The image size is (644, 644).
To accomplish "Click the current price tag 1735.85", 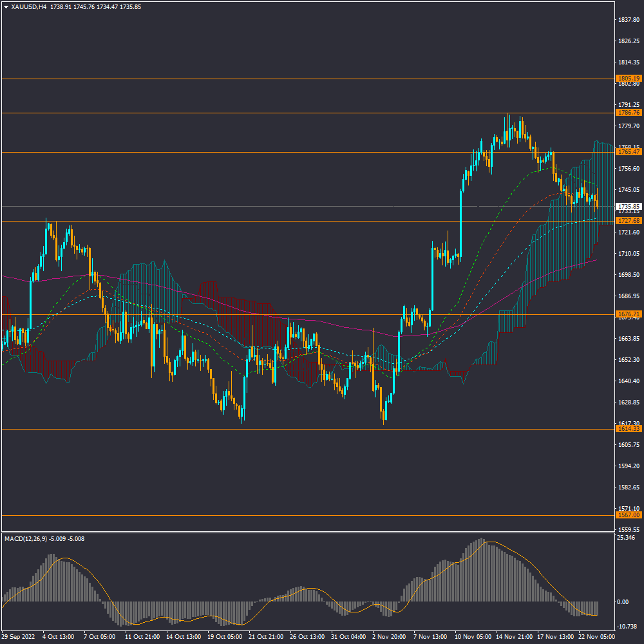I will [629, 207].
